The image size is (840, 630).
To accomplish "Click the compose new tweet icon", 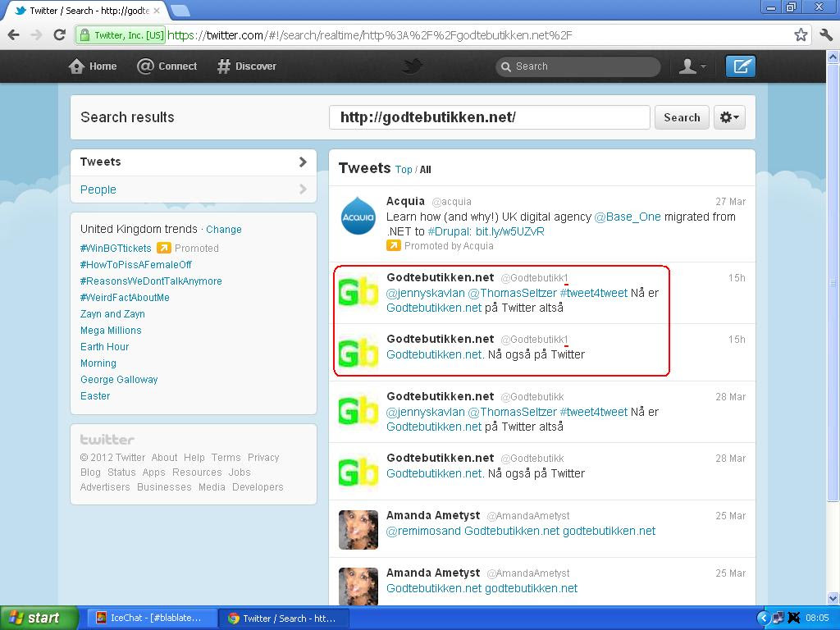I will 741,66.
